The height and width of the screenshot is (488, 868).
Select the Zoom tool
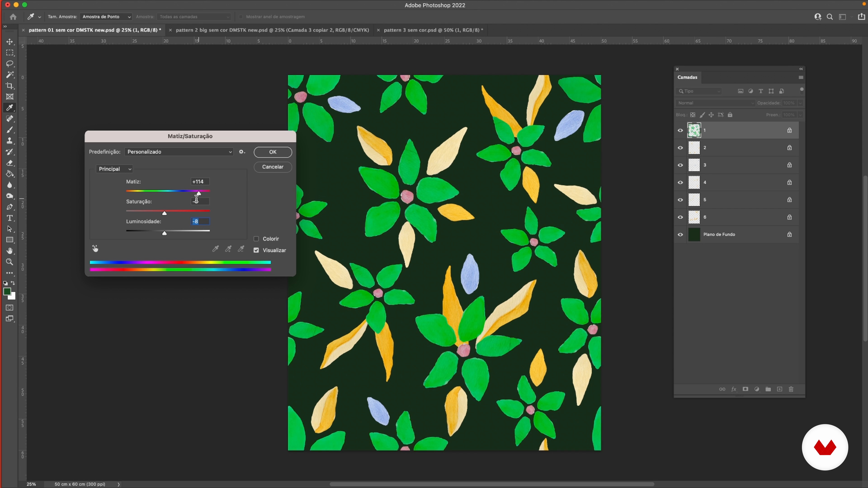point(9,262)
